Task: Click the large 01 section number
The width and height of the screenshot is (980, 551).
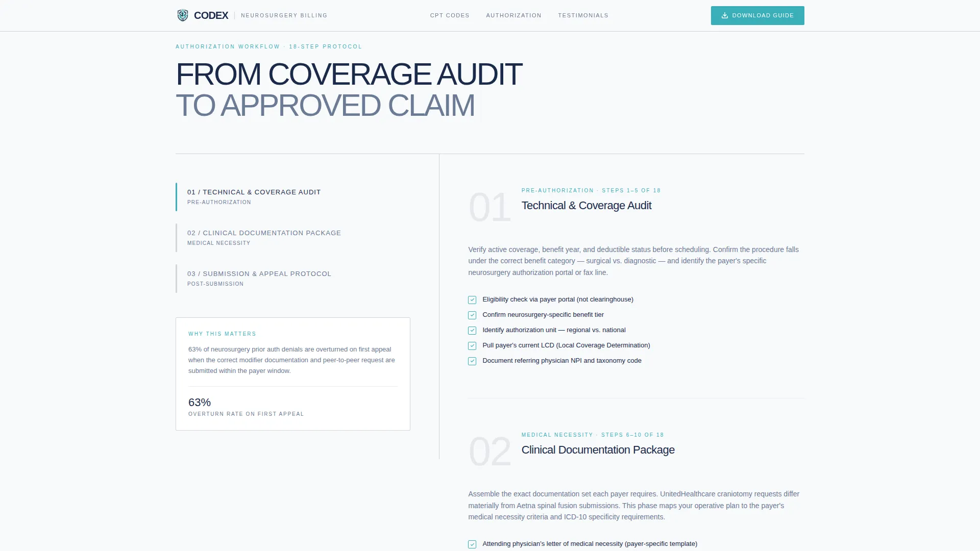Action: pyautogui.click(x=489, y=207)
